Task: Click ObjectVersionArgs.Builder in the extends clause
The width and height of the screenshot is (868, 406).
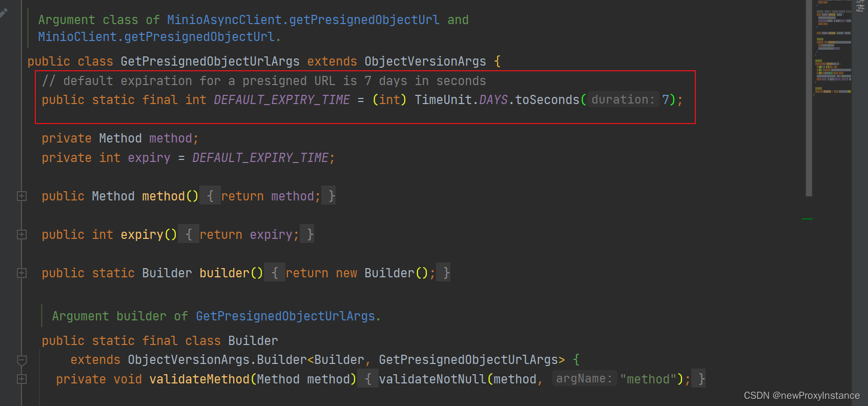Action: pyautogui.click(x=217, y=360)
